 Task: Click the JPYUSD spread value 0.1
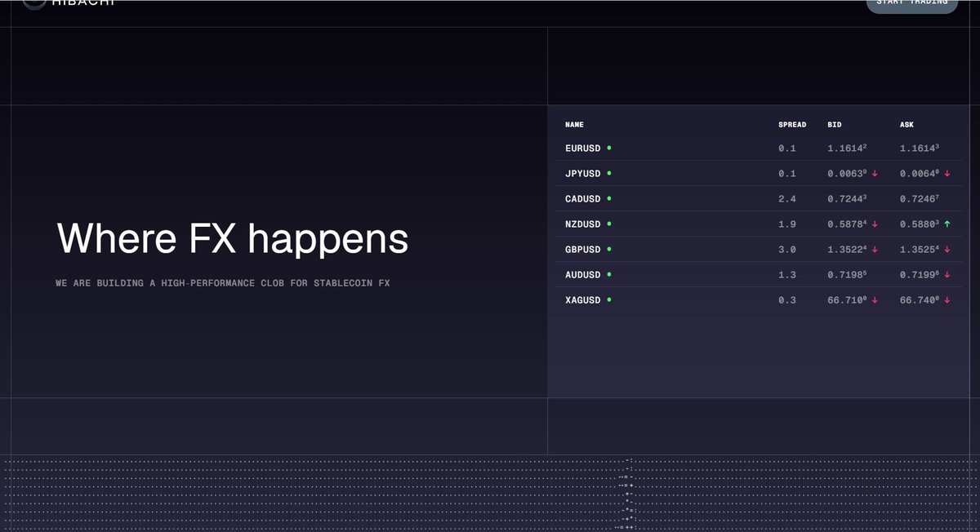point(787,174)
